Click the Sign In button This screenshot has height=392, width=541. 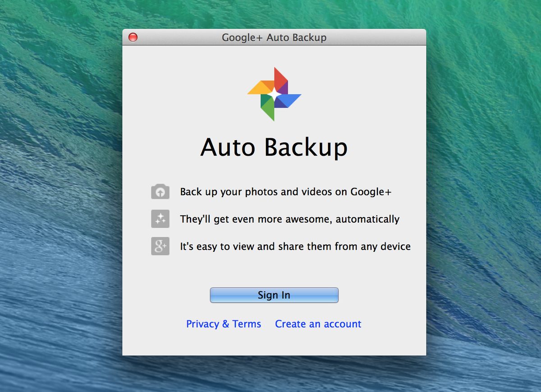tap(274, 295)
